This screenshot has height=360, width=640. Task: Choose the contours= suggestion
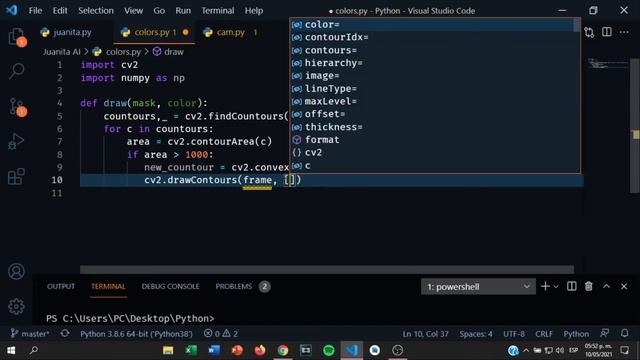point(432,50)
